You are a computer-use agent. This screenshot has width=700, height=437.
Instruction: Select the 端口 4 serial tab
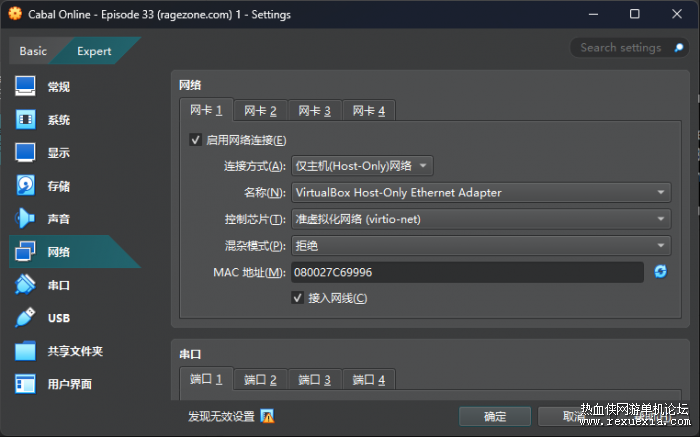[369, 380]
